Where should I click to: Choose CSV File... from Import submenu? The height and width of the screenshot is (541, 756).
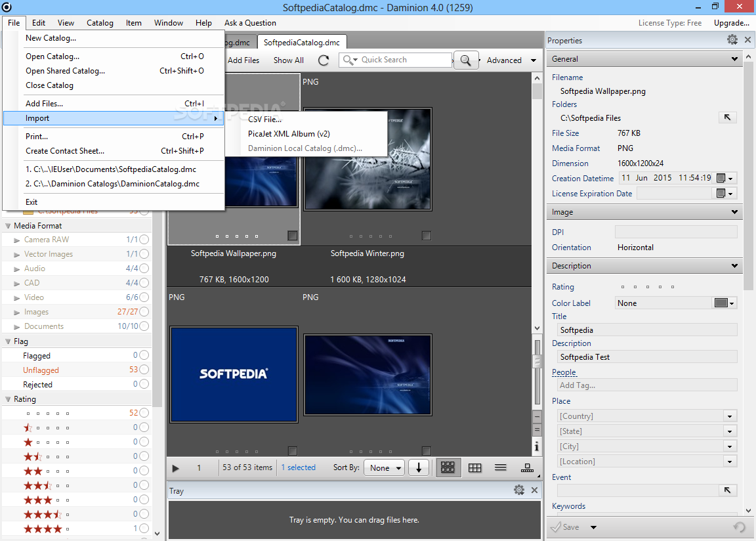pos(264,119)
